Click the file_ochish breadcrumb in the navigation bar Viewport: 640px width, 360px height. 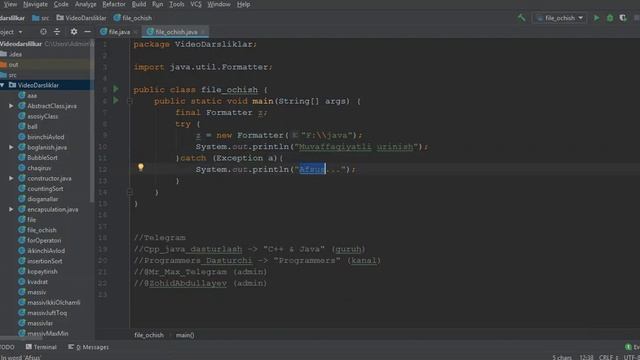click(x=133, y=18)
